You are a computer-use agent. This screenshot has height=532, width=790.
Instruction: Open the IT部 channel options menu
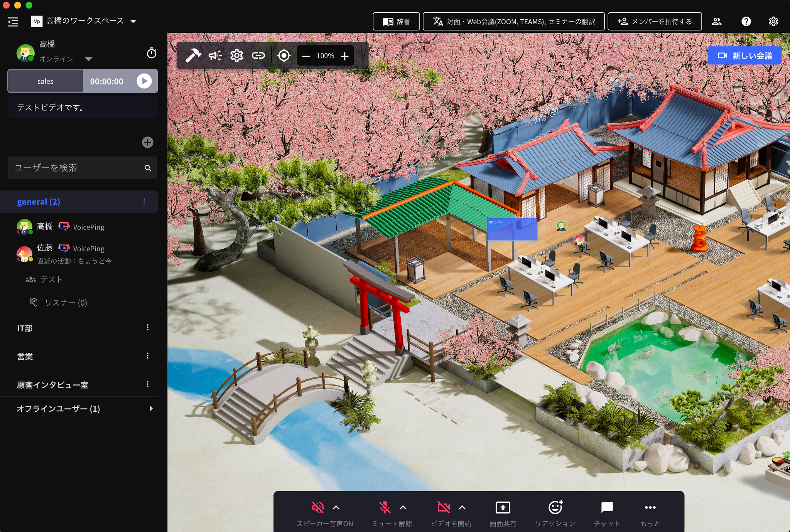point(147,327)
